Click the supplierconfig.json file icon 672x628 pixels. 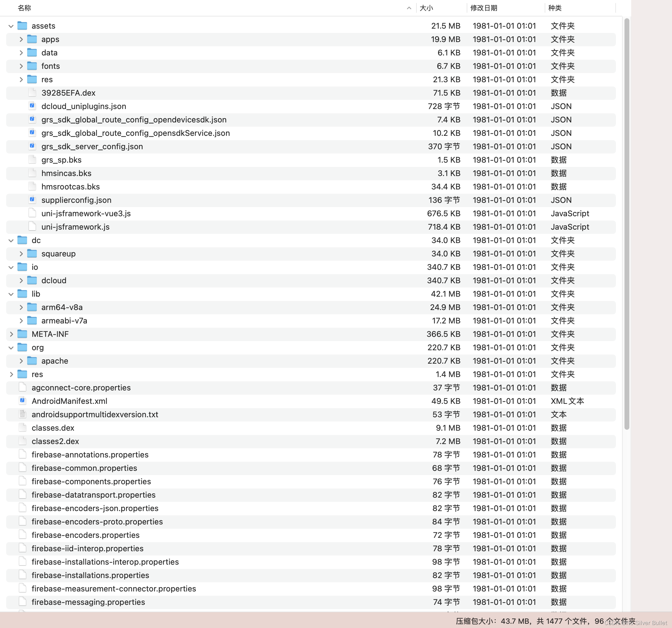coord(32,200)
